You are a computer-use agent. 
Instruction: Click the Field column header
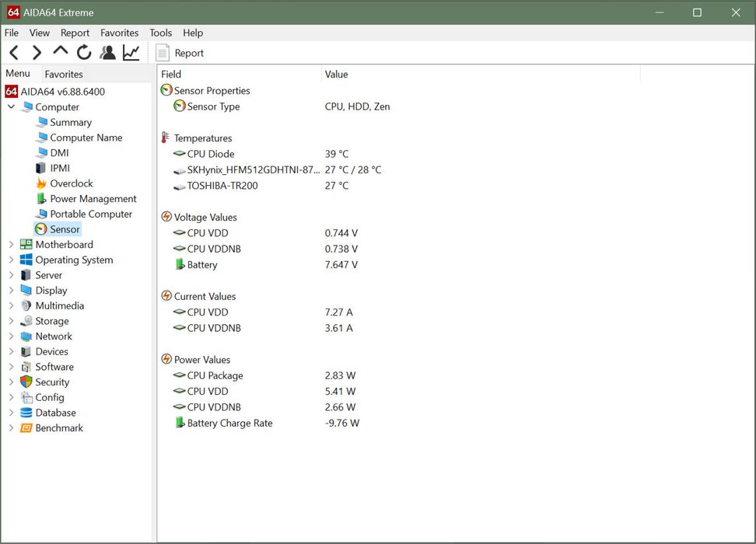point(171,75)
